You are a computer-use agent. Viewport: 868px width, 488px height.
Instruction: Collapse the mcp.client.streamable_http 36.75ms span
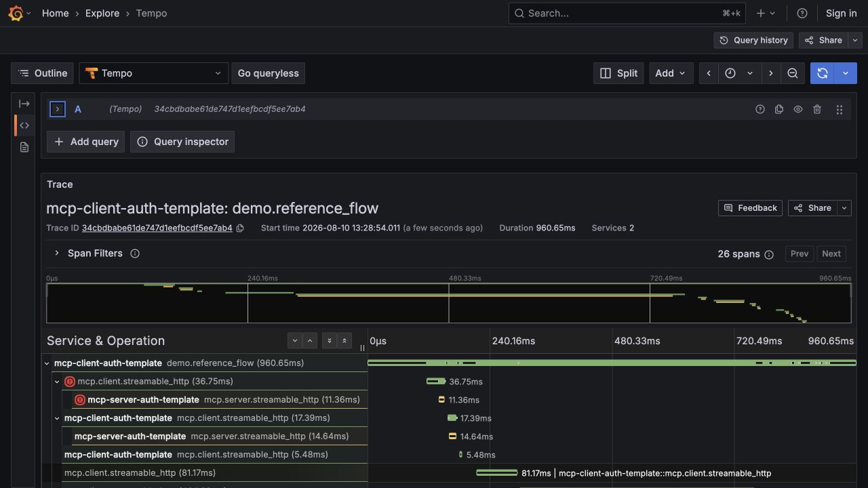pos(57,382)
